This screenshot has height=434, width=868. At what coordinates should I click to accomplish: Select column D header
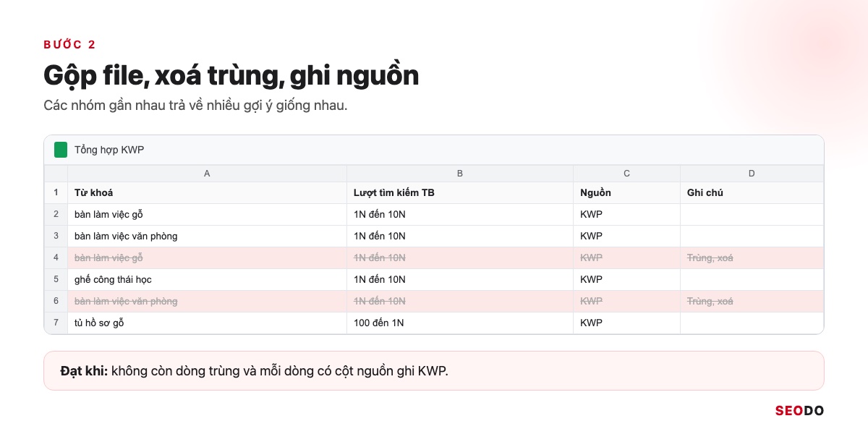[752, 174]
